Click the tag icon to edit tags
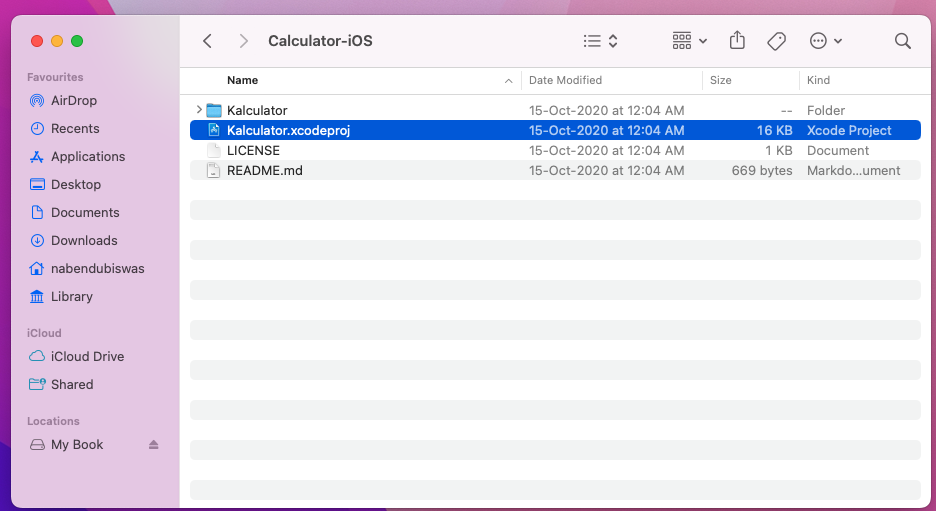 click(x=776, y=41)
